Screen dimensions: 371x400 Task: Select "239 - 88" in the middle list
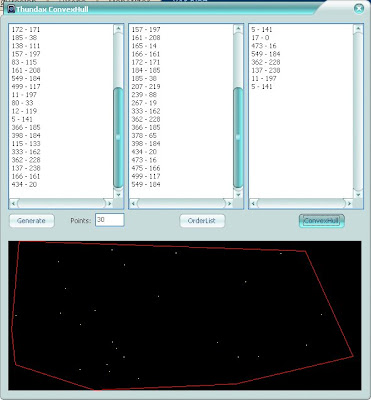[144, 95]
